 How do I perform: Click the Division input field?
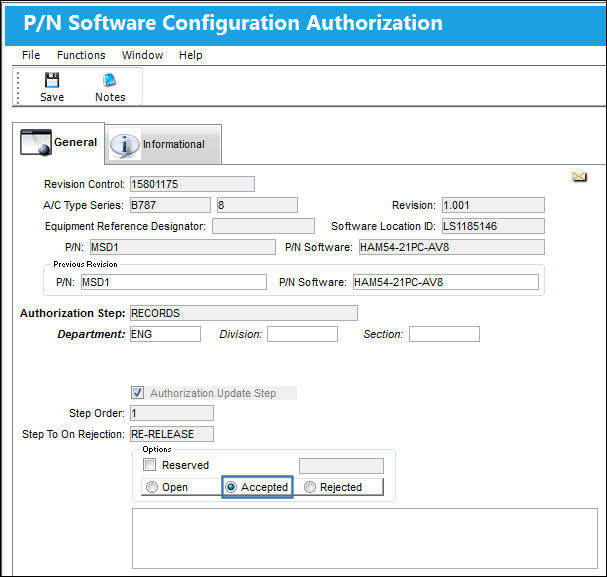click(x=302, y=334)
